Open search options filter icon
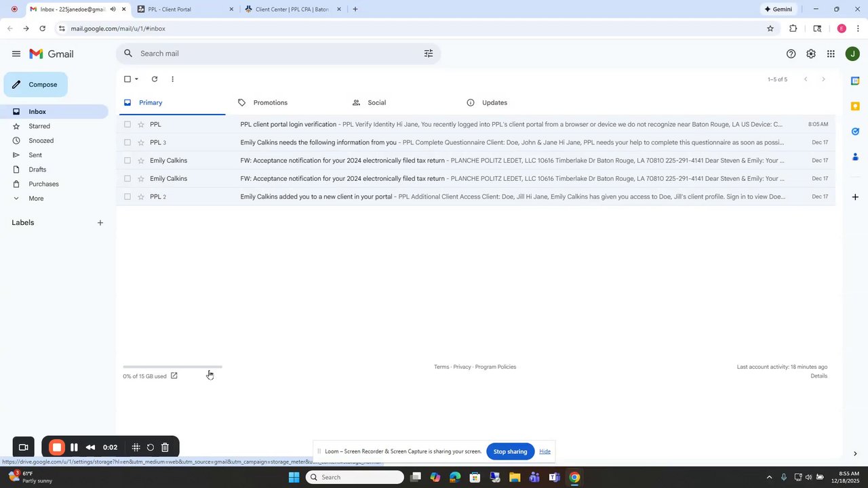Image resolution: width=868 pixels, height=488 pixels. 429,54
